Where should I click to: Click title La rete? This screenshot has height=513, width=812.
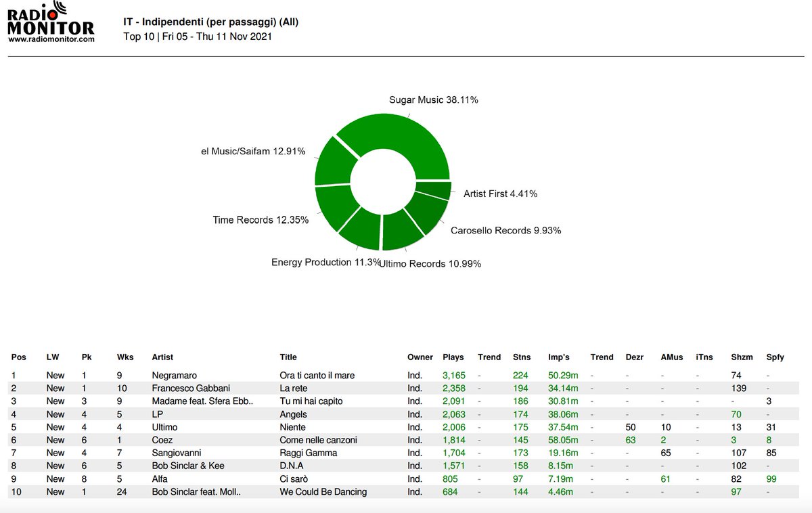tap(294, 388)
